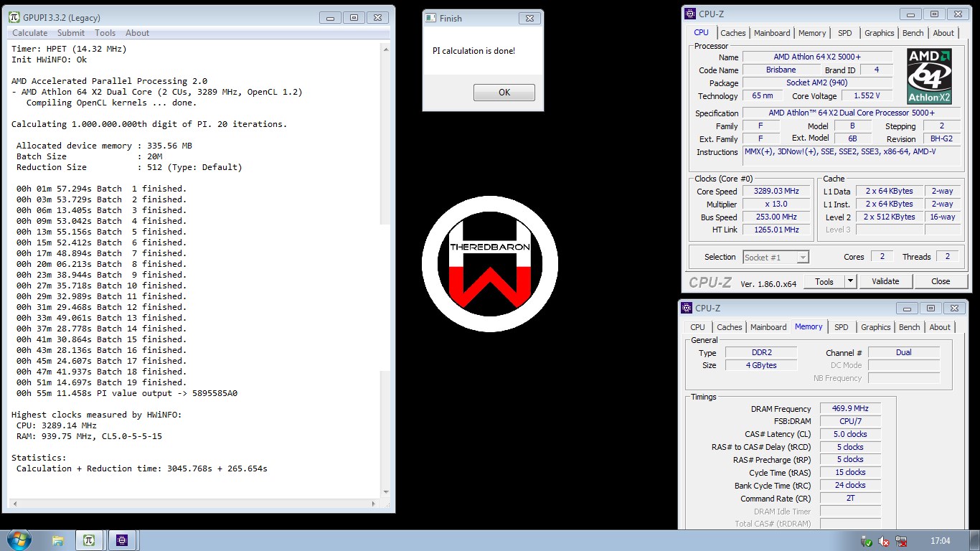
Task: Open the Windows Start menu orb
Action: point(19,540)
